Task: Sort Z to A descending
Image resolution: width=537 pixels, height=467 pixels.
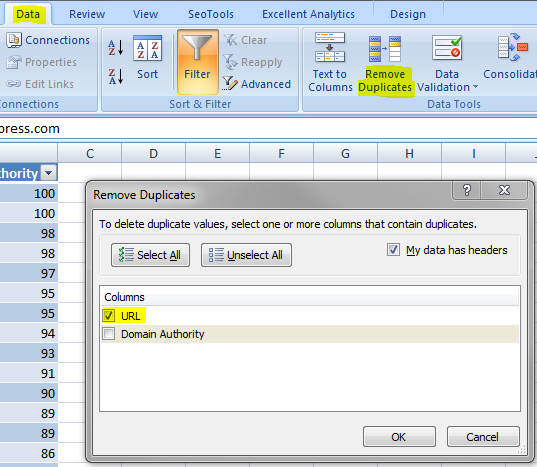Action: (116, 76)
